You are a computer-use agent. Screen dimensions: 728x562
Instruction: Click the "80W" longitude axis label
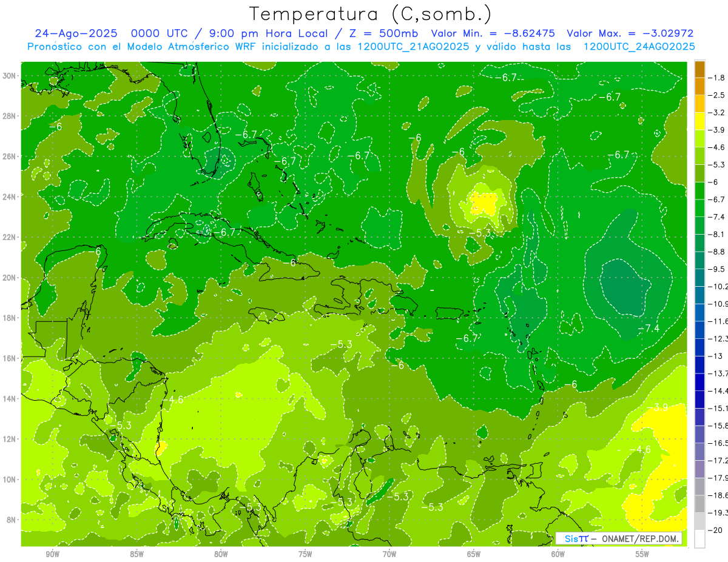(221, 554)
